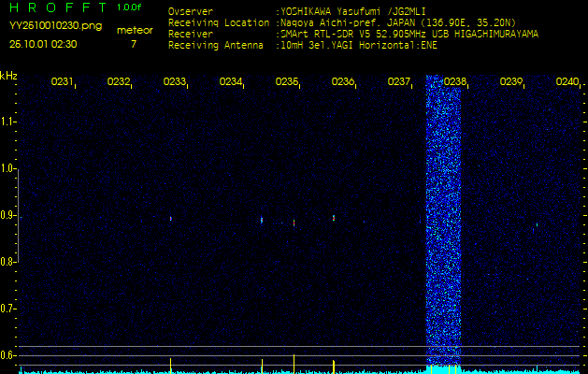This screenshot has width=588, height=374.
Task: Click the 1.0 kHz frequency axis label
Action: 8,169
